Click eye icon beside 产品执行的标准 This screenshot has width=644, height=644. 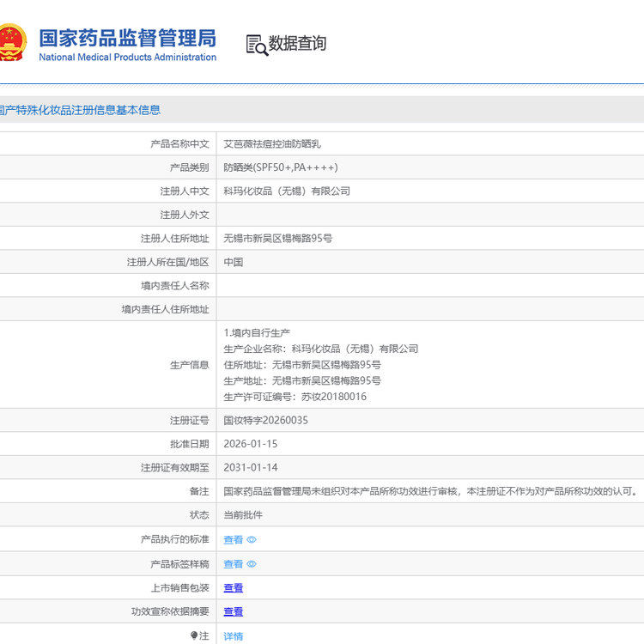(x=252, y=540)
